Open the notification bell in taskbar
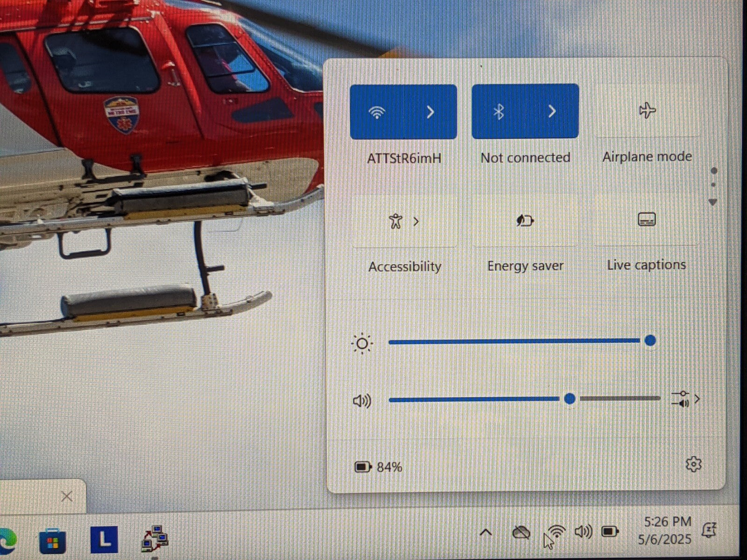Viewport: 747px width, 560px height. pyautogui.click(x=709, y=531)
